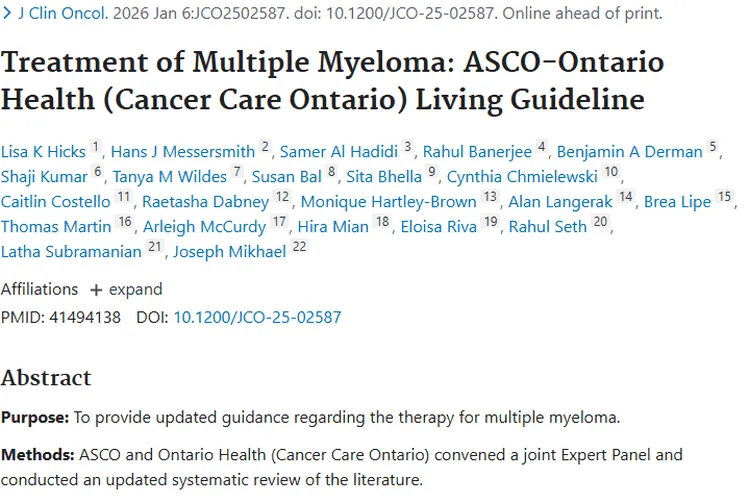Click the plus icon beside Affiliations
750x500 pixels.
tap(96, 290)
